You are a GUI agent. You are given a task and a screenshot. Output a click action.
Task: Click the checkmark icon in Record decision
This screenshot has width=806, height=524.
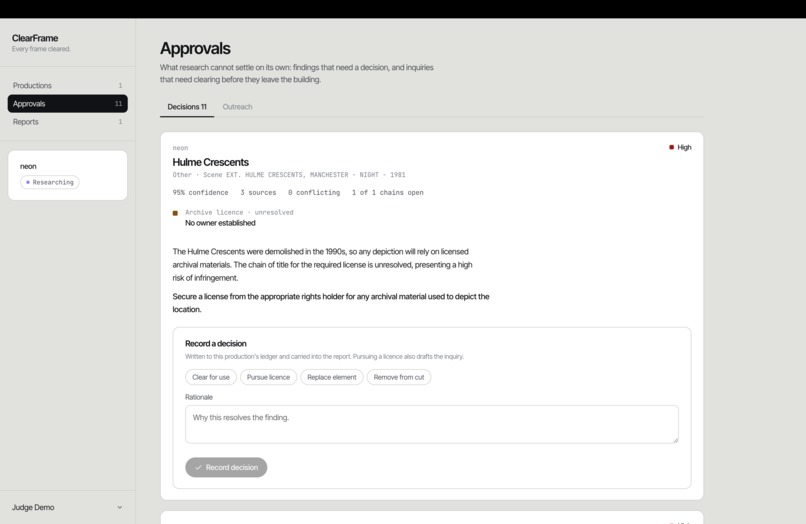click(x=198, y=467)
